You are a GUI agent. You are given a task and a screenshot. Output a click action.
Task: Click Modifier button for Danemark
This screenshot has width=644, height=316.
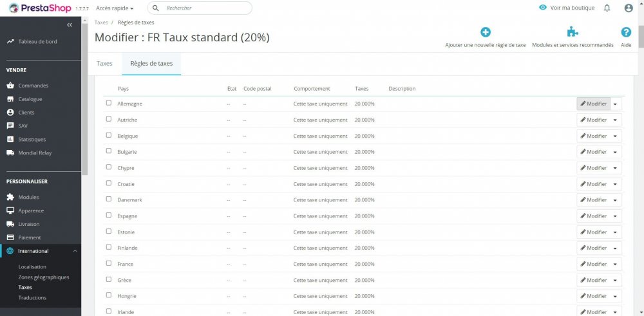594,200
